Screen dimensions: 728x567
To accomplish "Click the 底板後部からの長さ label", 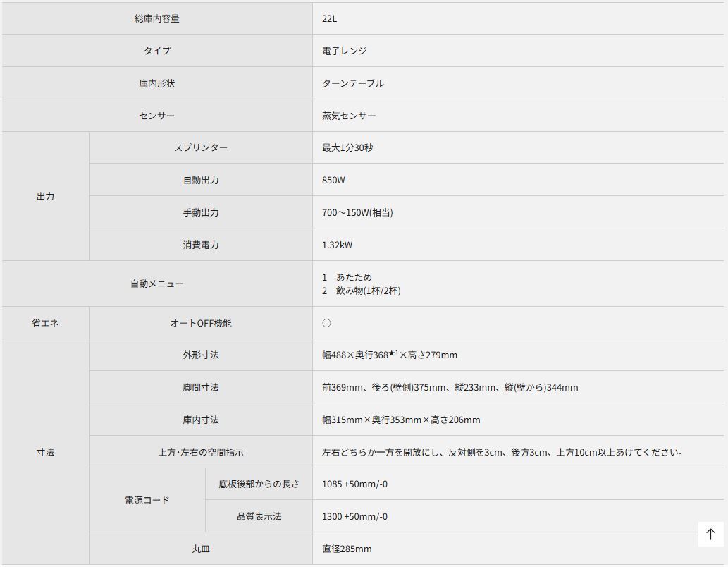I will click(x=259, y=484).
